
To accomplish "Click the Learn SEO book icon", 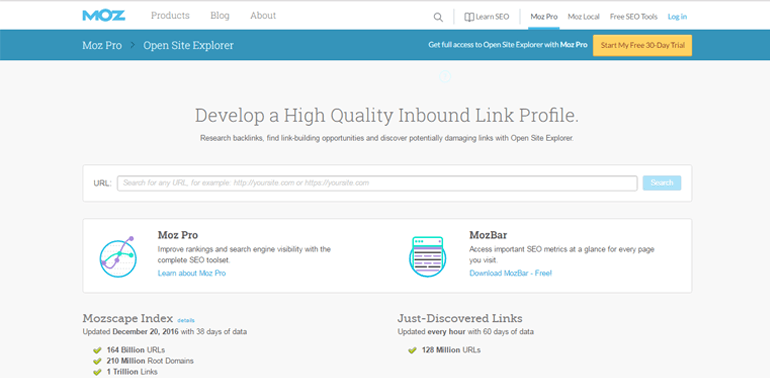I will (469, 17).
